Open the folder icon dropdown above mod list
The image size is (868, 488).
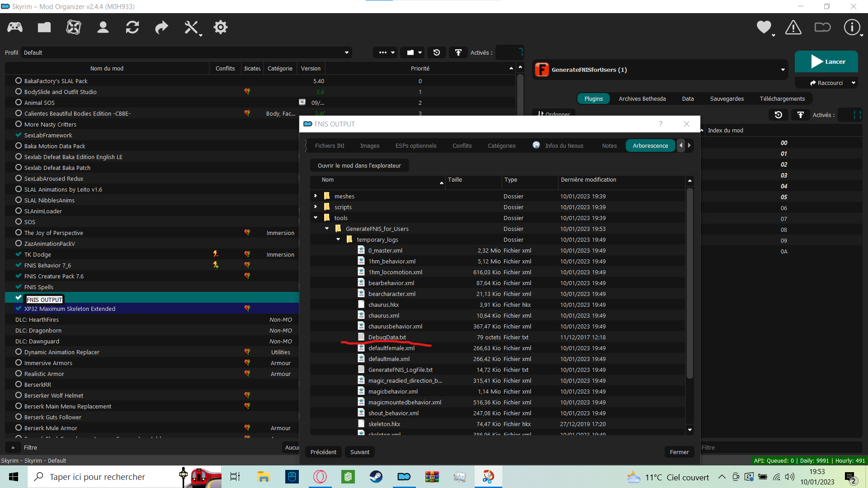coord(413,52)
